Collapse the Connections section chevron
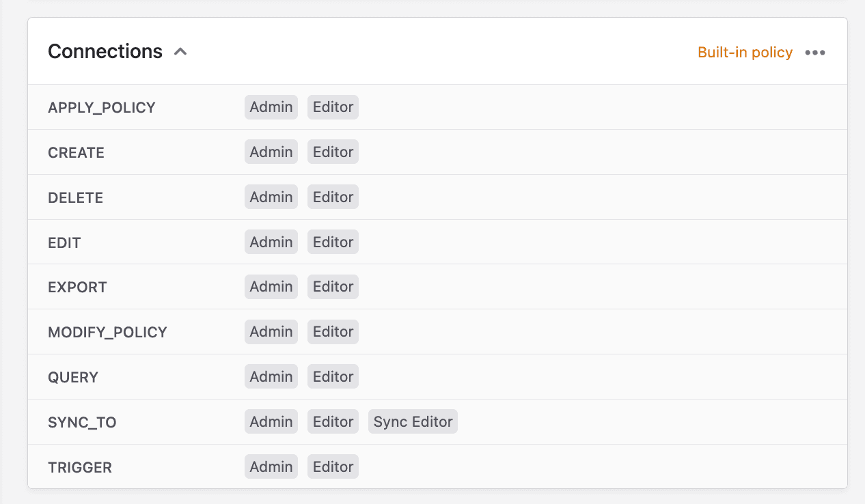 (180, 52)
